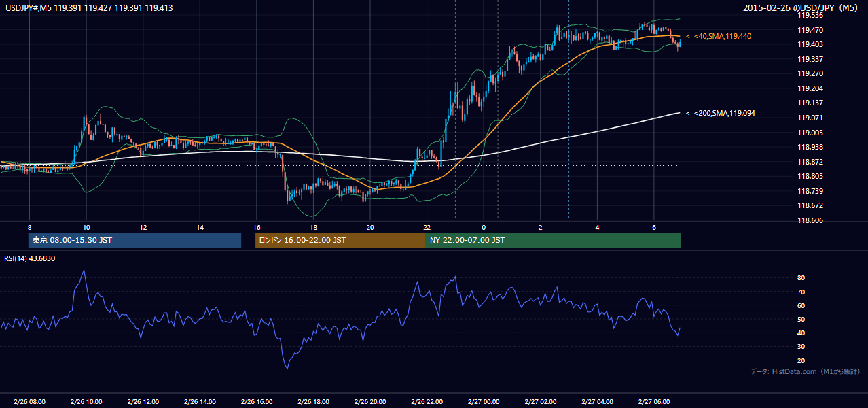Viewport: 868px width, 408px height.
Task: Click the 2/27 06:00 time label
Action: click(x=653, y=402)
